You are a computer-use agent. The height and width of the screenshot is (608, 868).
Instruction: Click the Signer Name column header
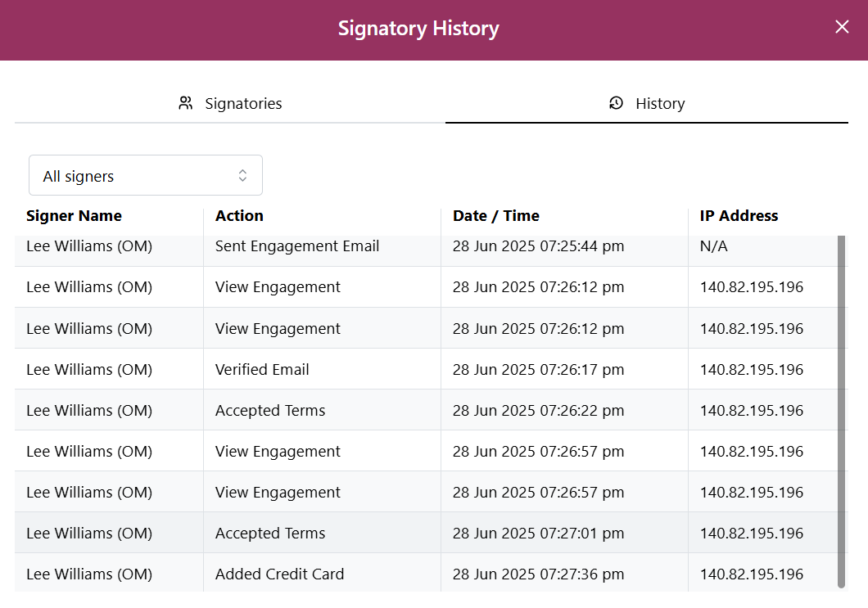(74, 216)
